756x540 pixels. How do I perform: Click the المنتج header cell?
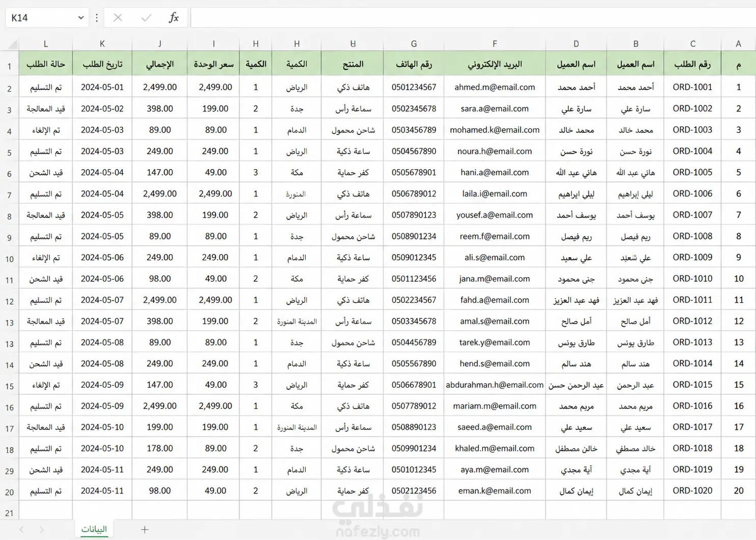353,64
